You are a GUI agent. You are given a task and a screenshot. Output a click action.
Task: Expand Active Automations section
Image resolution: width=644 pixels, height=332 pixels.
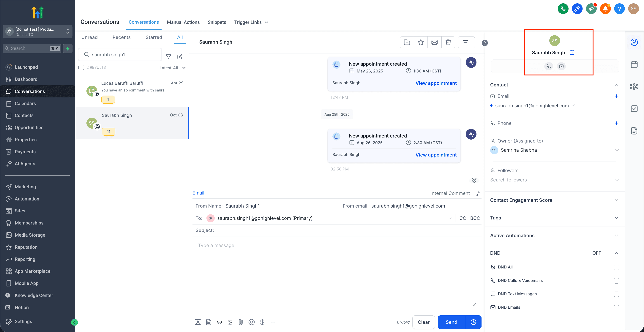click(x=616, y=235)
